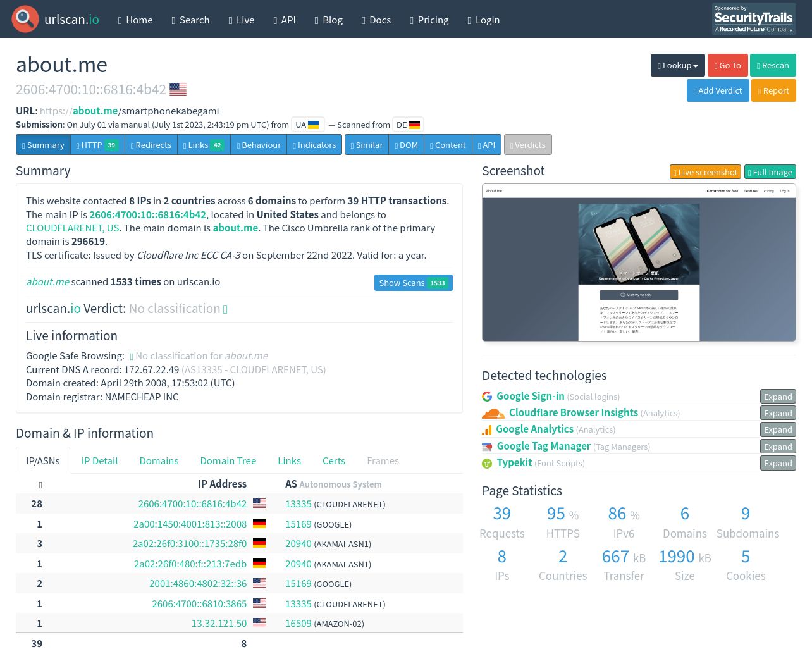Click the Google Tag Manager icon

coord(487,447)
